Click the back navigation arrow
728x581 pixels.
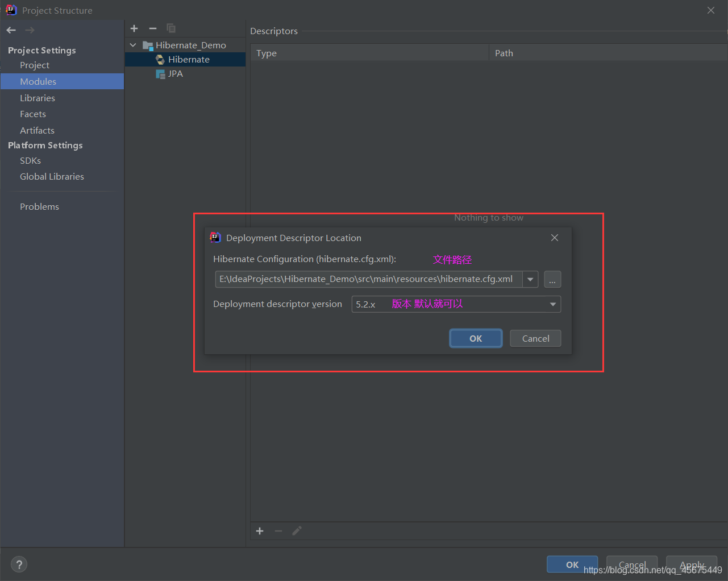tap(10, 30)
